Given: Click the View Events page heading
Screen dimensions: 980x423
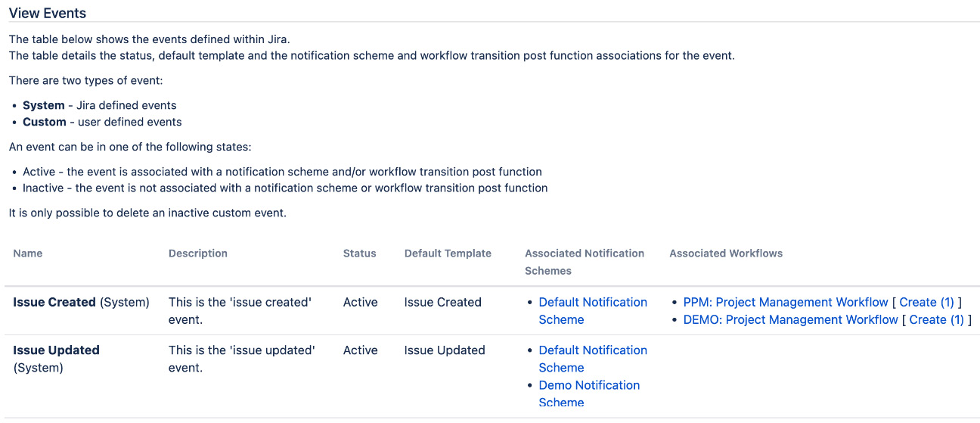Looking at the screenshot, I should tap(48, 13).
